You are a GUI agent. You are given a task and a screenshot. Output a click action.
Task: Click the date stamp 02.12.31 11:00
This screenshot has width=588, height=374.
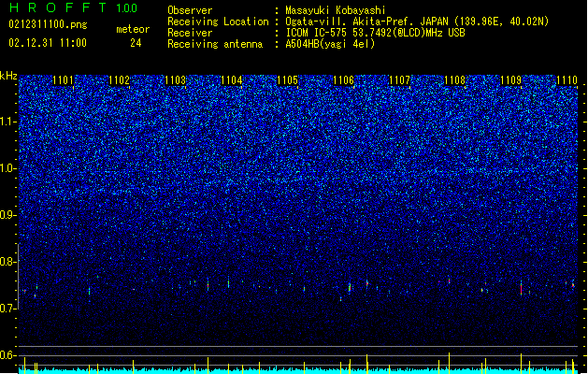(x=48, y=43)
